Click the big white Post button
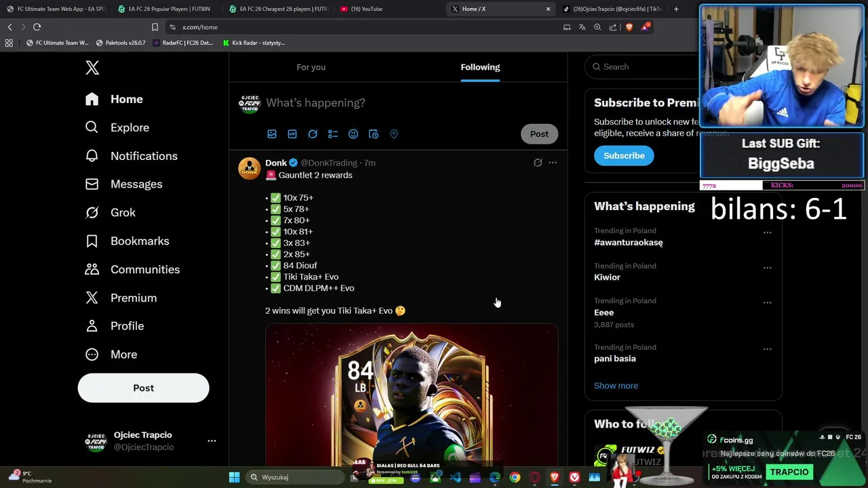 coord(143,388)
